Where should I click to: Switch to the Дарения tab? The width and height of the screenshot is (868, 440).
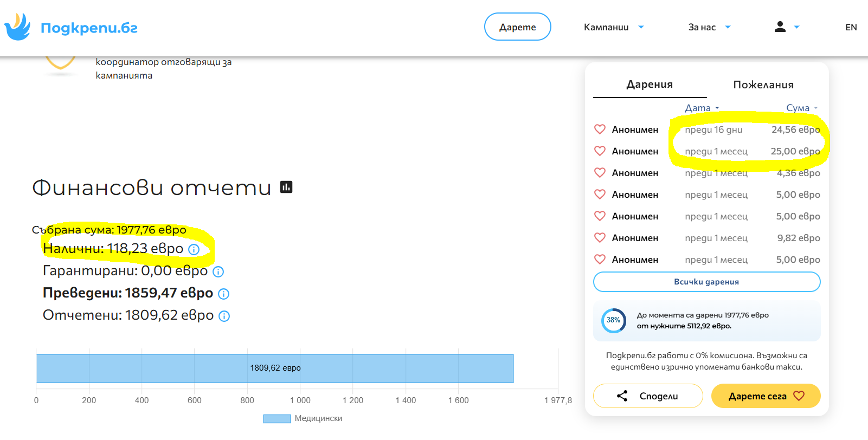pos(650,85)
